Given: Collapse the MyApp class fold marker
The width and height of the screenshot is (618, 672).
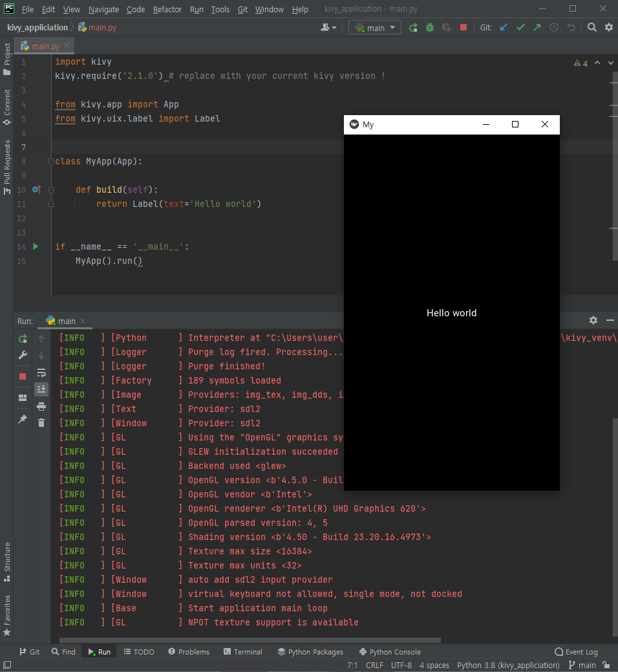Looking at the screenshot, I should tap(51, 162).
